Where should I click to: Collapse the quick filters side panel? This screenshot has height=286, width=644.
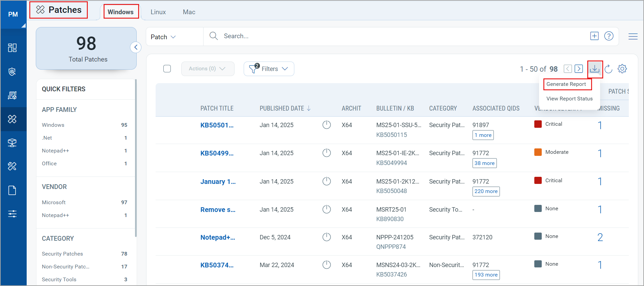[136, 47]
